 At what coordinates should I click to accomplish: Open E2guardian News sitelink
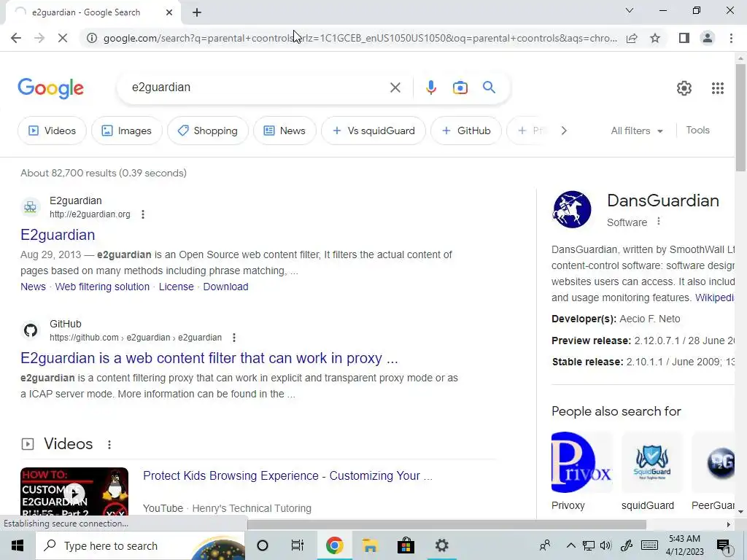click(33, 287)
